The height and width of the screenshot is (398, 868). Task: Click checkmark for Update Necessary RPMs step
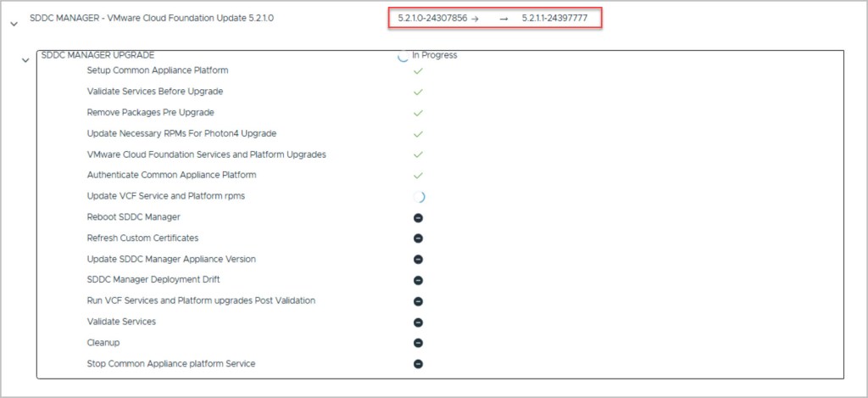click(x=417, y=133)
